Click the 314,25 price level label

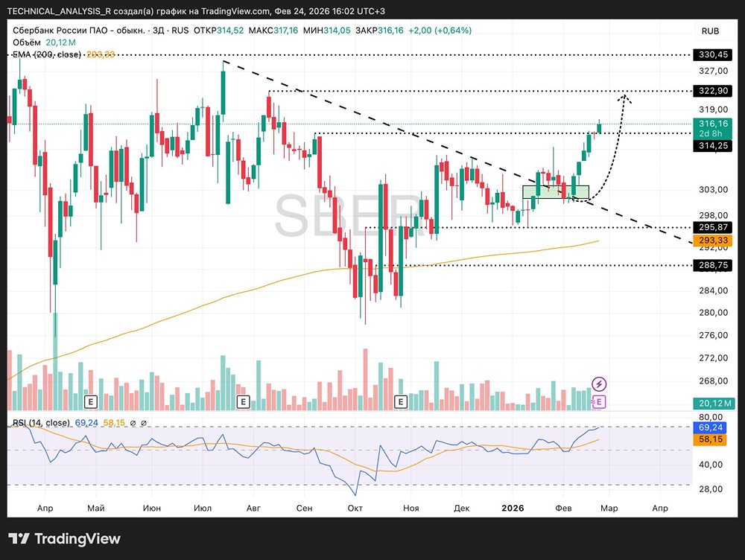point(713,145)
